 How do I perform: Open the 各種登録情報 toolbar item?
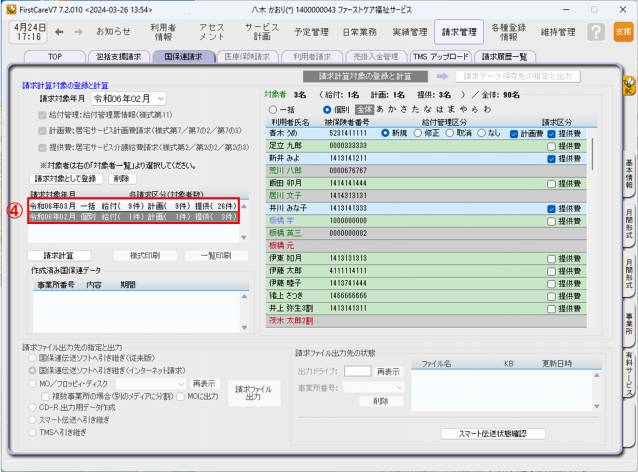point(510,33)
